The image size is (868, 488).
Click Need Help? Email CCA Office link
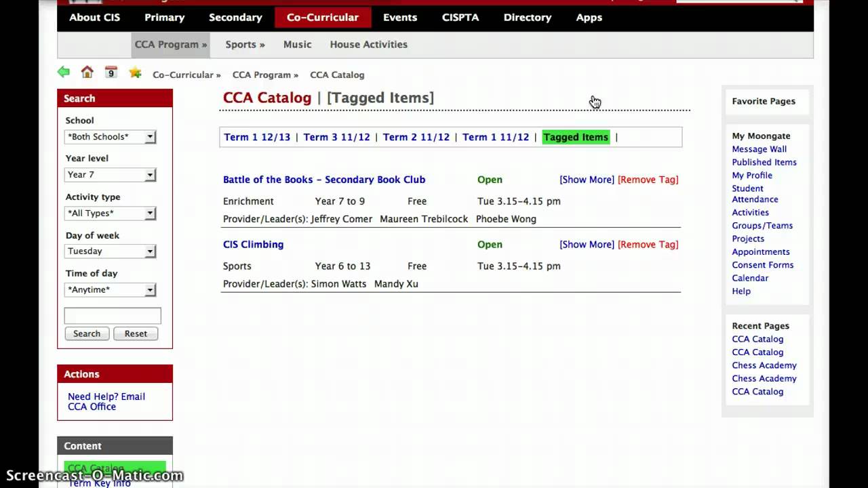(x=106, y=402)
